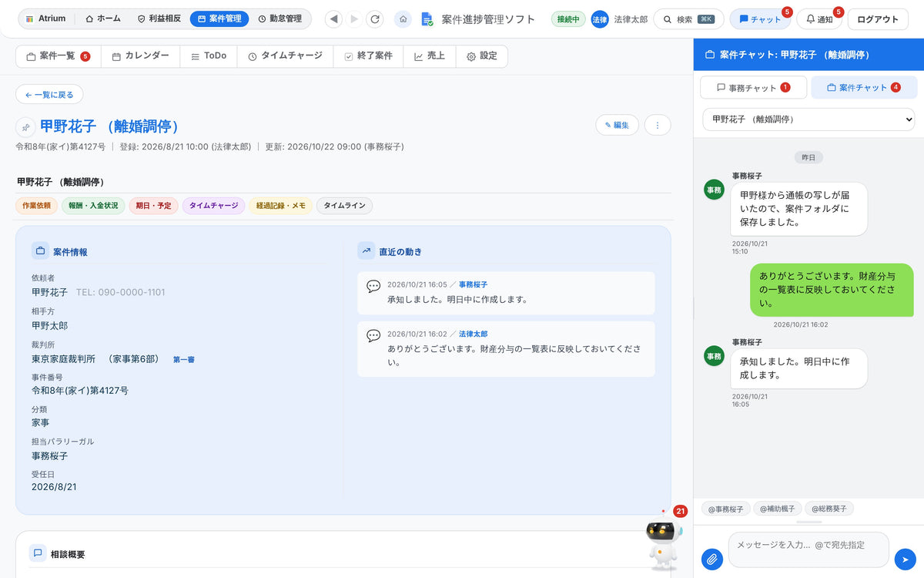The height and width of the screenshot is (578, 924).
Task: Open the 終了案件 tab
Action: point(368,56)
